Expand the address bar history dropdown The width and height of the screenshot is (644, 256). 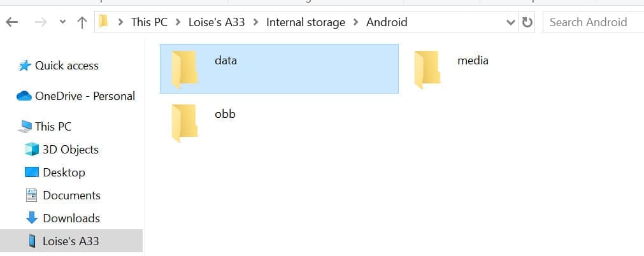click(511, 22)
